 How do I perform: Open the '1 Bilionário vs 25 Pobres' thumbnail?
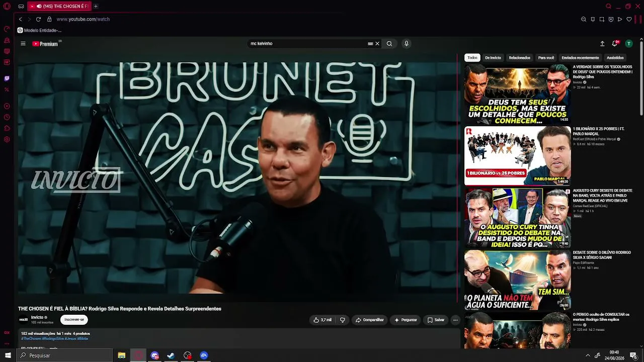(x=517, y=156)
